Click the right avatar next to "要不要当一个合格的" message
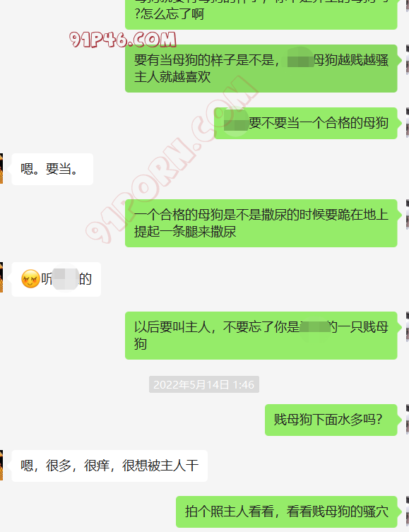 [408, 123]
